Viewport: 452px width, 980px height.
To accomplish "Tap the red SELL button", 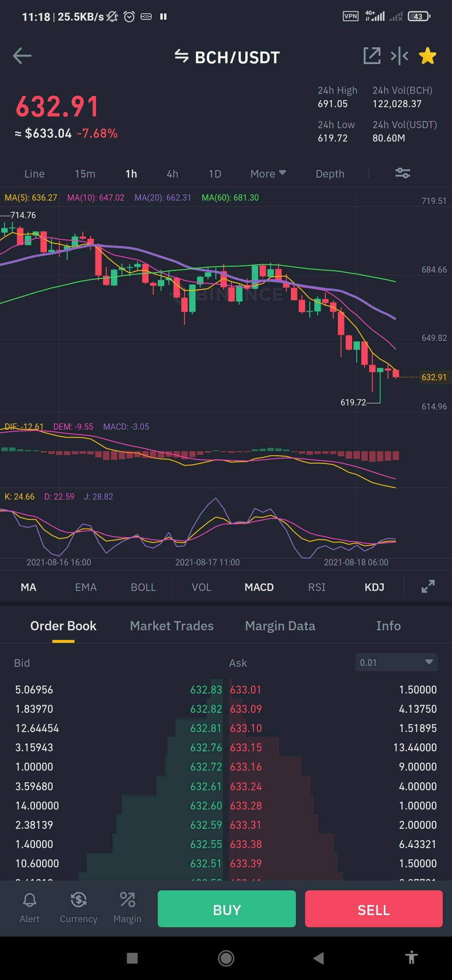I will (374, 909).
